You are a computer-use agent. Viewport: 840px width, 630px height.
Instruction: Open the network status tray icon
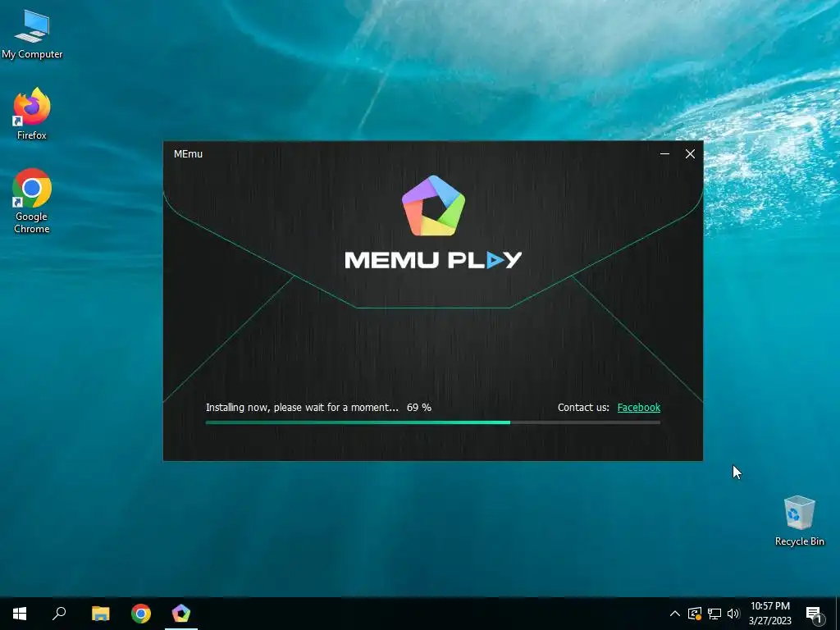pyautogui.click(x=714, y=614)
